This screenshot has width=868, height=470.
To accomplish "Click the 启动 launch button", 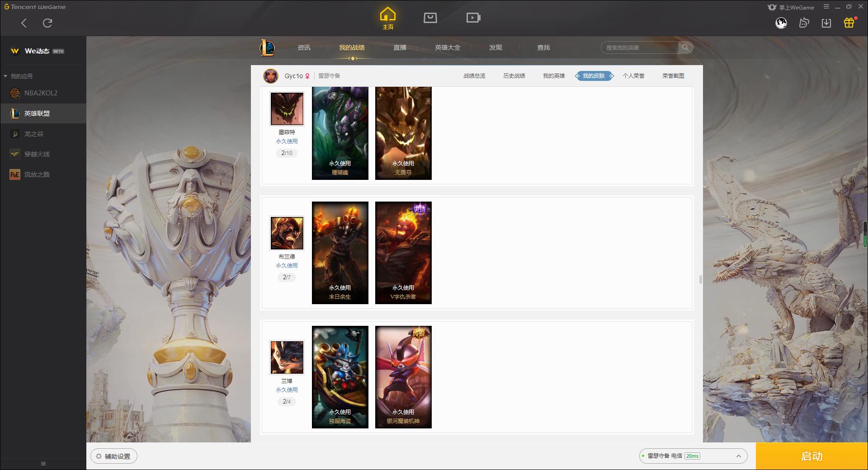I will pos(812,456).
